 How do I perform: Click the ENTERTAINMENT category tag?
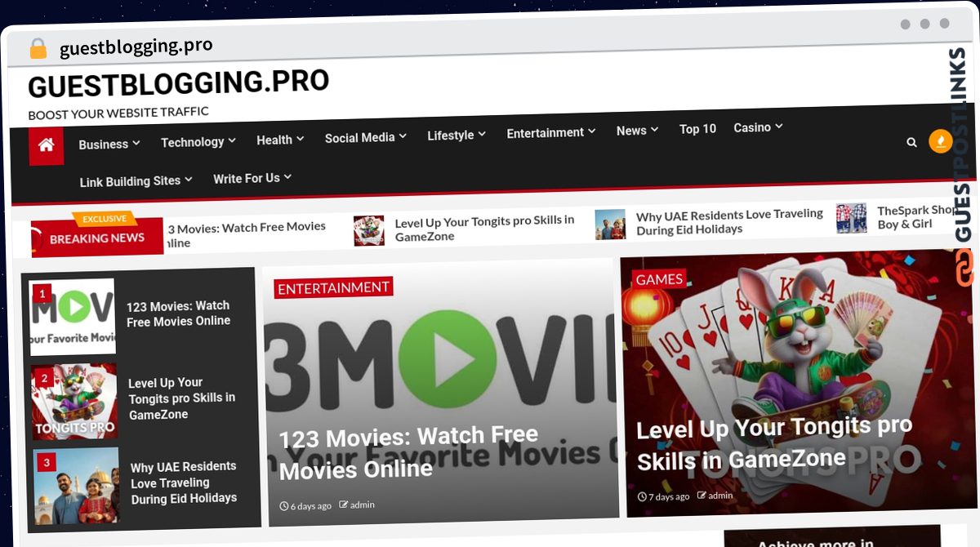pyautogui.click(x=332, y=287)
